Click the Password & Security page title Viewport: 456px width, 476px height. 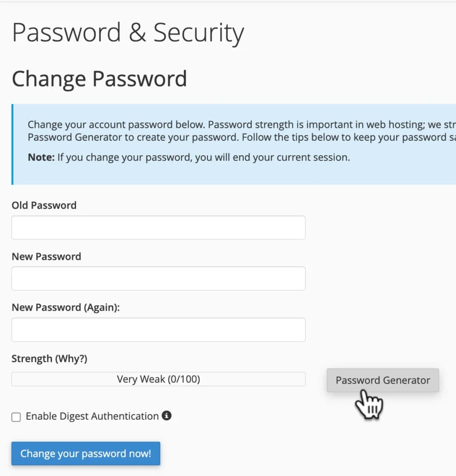(128, 32)
